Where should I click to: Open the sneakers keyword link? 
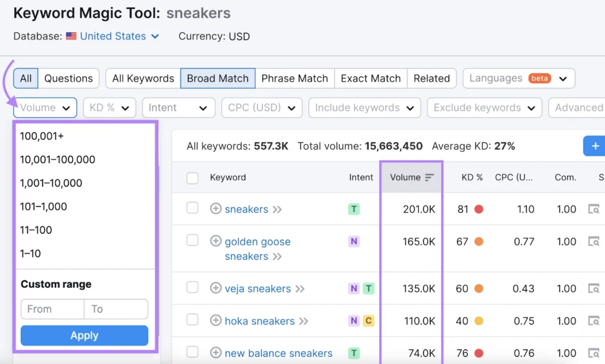(x=246, y=209)
